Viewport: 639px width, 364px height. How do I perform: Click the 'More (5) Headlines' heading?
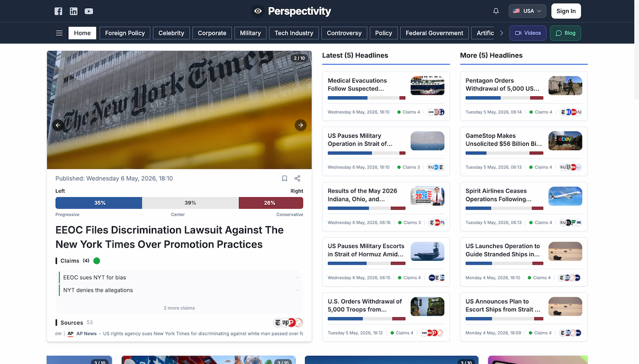pos(491,55)
